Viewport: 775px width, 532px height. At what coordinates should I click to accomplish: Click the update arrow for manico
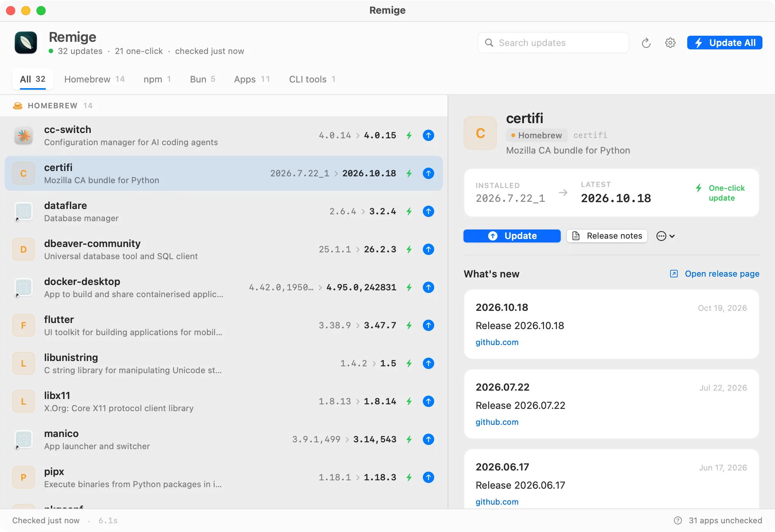(x=428, y=439)
